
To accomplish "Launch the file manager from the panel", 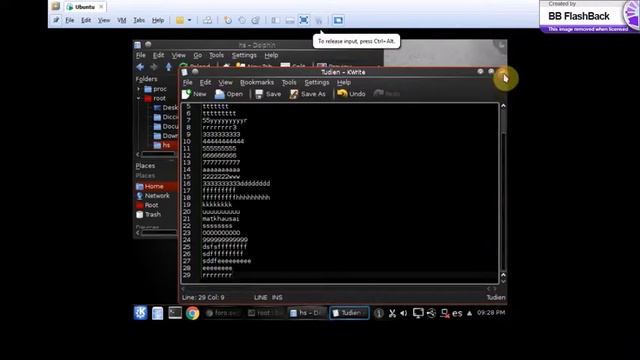I will (158, 313).
